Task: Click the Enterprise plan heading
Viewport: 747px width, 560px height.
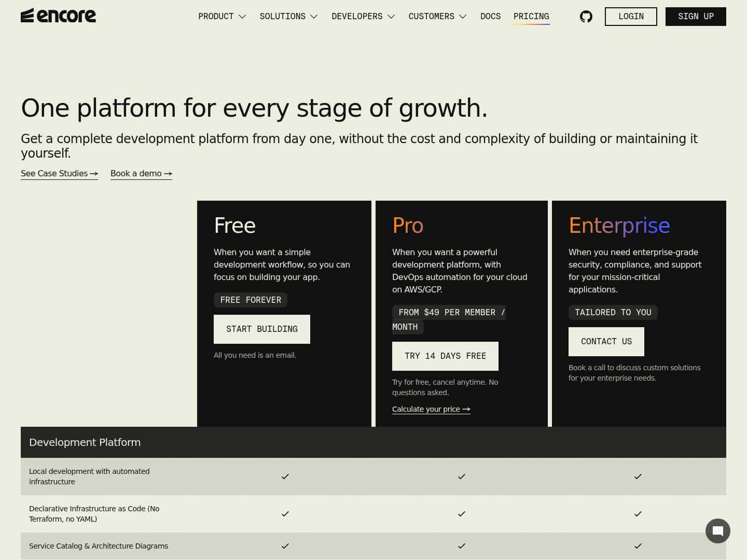Action: click(x=619, y=226)
